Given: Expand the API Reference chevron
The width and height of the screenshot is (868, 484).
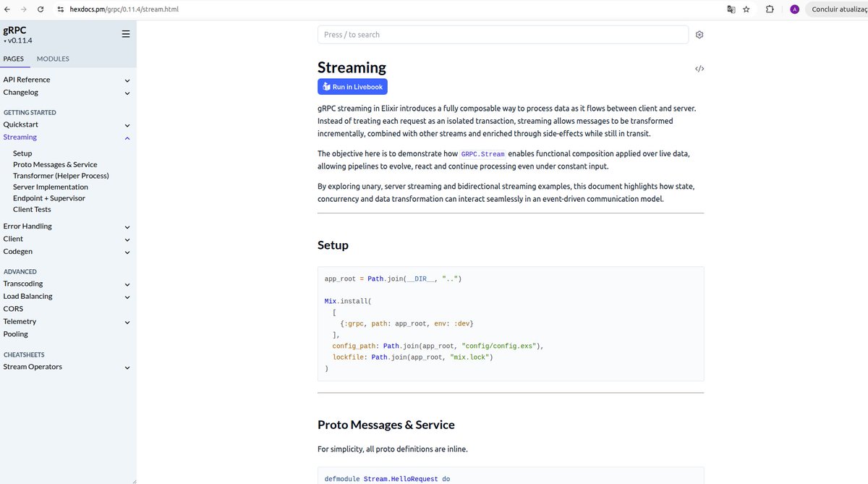Looking at the screenshot, I should click(127, 80).
